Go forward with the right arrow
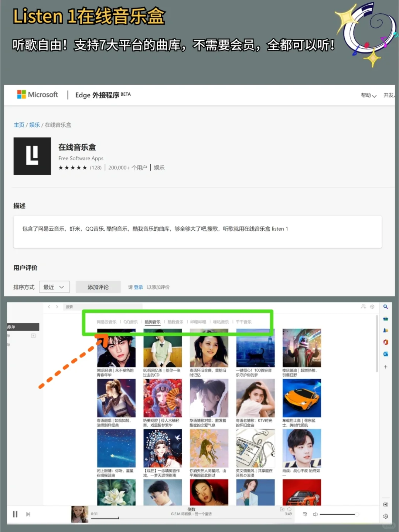The image size is (399, 532). tap(57, 306)
